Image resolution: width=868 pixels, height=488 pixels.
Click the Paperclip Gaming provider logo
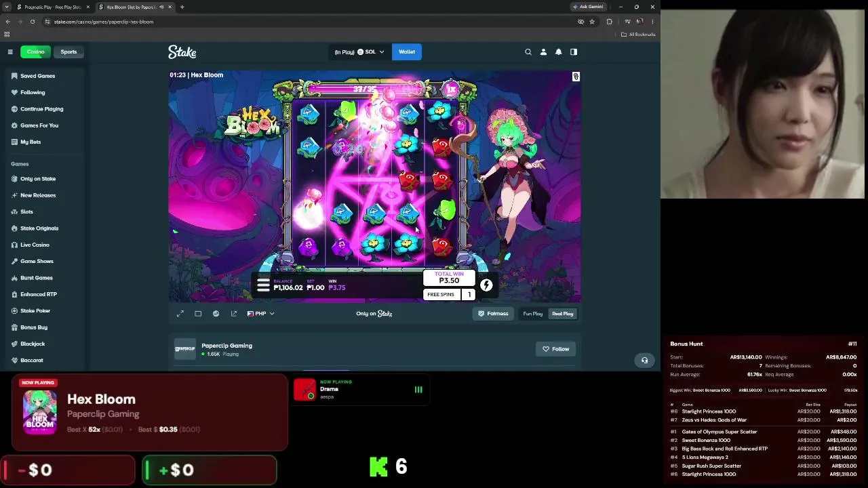184,349
